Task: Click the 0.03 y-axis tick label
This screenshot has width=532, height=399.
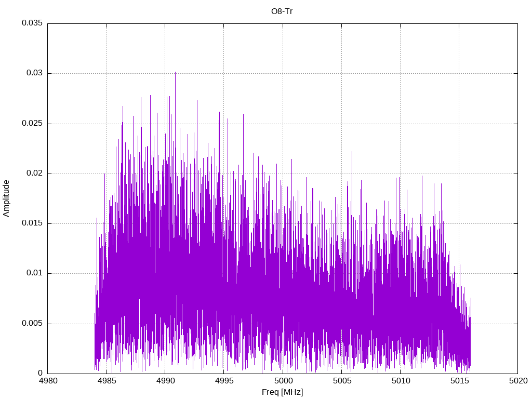Action: tap(34, 73)
